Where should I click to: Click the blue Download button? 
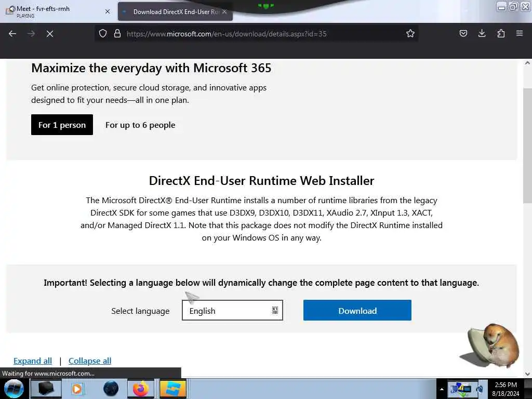point(357,311)
